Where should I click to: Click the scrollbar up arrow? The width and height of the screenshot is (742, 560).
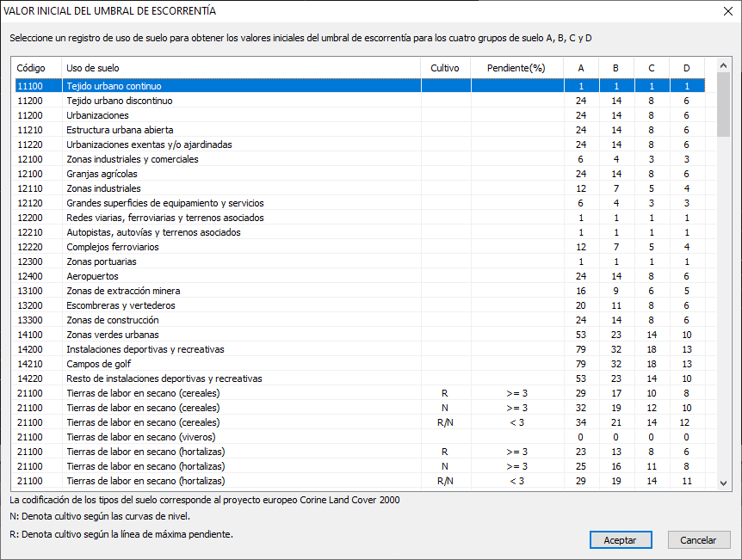pyautogui.click(x=723, y=65)
